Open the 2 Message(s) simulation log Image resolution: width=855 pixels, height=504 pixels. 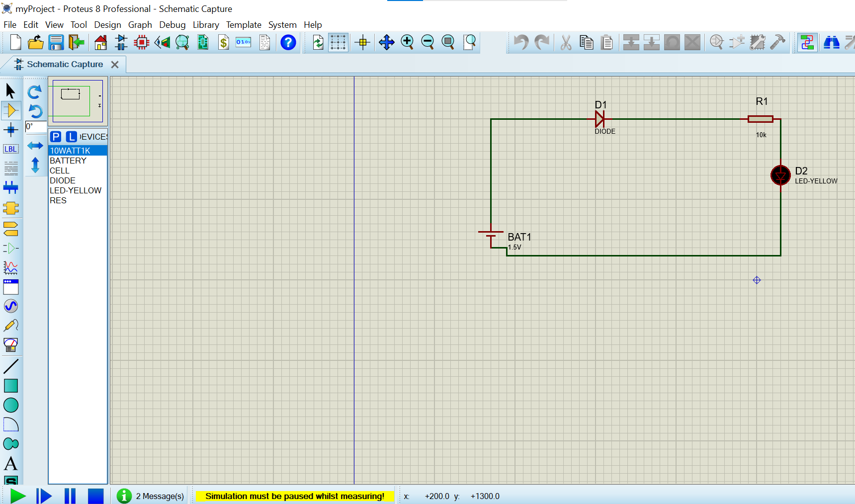click(160, 496)
